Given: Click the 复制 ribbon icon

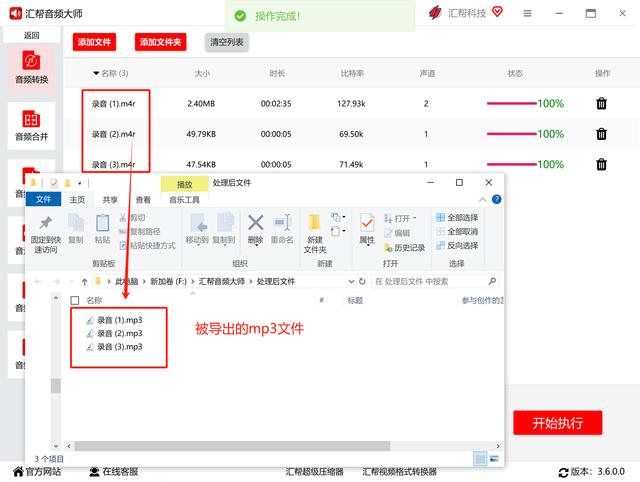Looking at the screenshot, I should [x=76, y=229].
